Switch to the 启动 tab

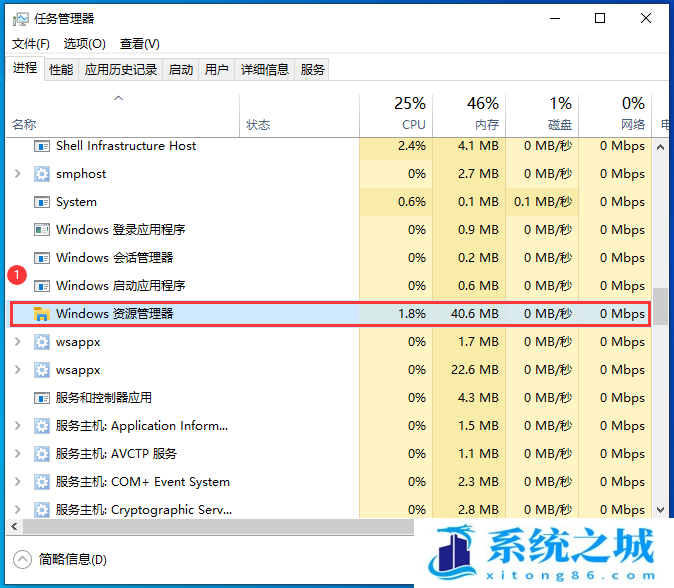[x=181, y=70]
